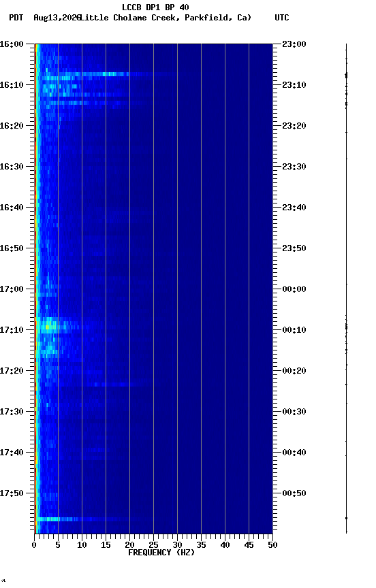The image size is (376, 588).
Task: Click the 15 Hz frequency axis label
Action: coord(106,545)
